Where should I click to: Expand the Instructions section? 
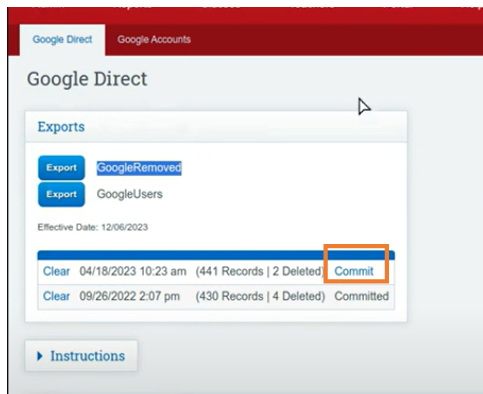coord(81,356)
